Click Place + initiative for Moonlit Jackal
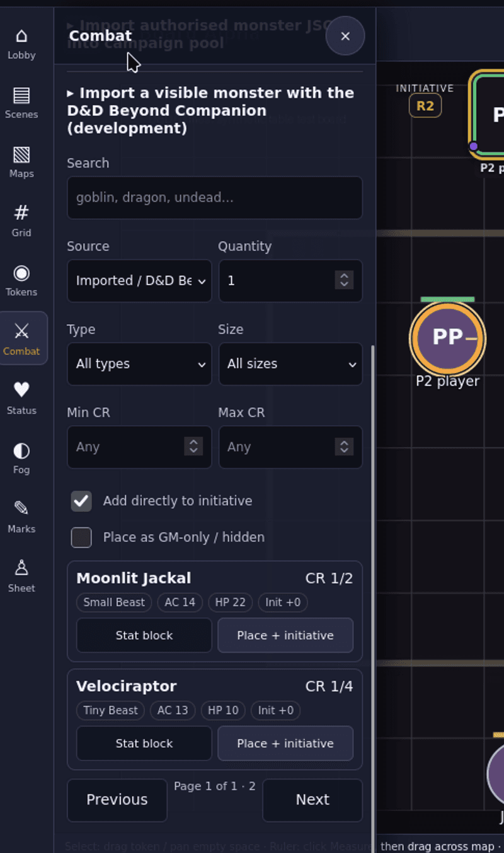 point(285,635)
